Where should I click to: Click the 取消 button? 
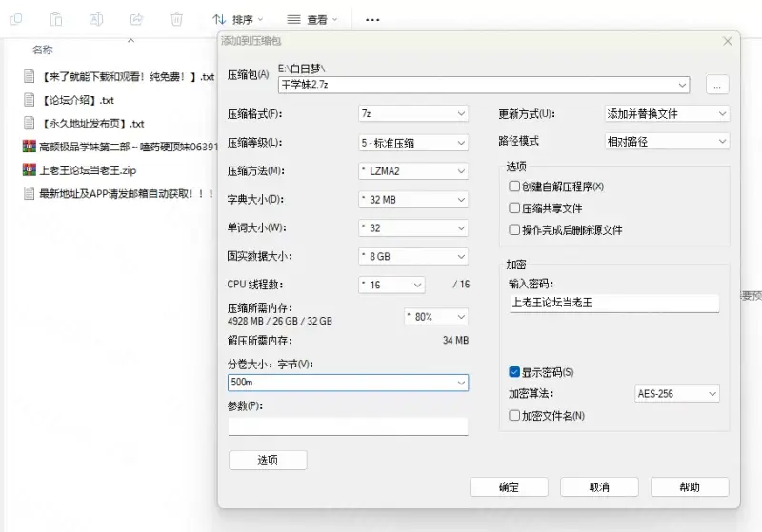click(x=599, y=486)
